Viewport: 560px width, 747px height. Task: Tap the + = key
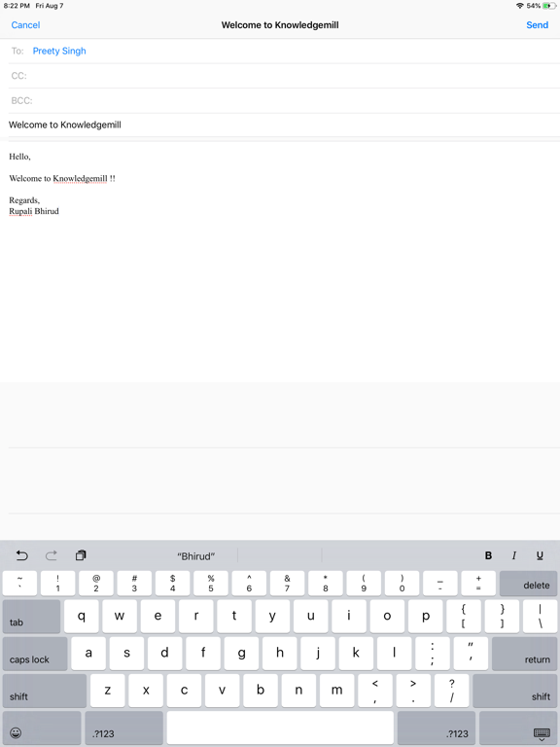[478, 584]
